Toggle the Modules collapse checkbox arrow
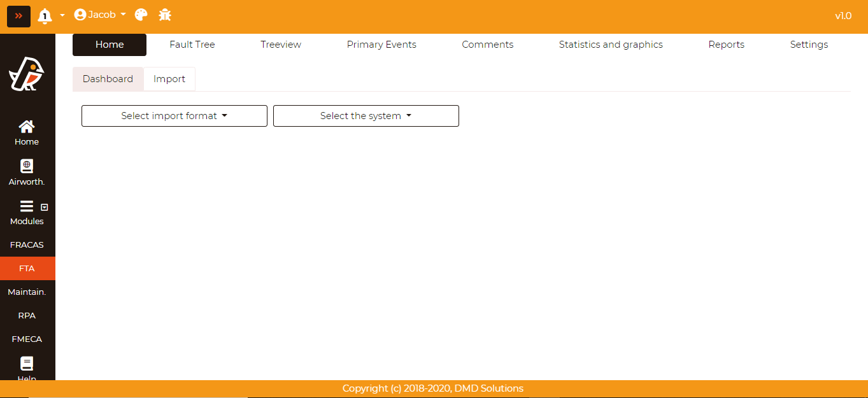 (45, 207)
